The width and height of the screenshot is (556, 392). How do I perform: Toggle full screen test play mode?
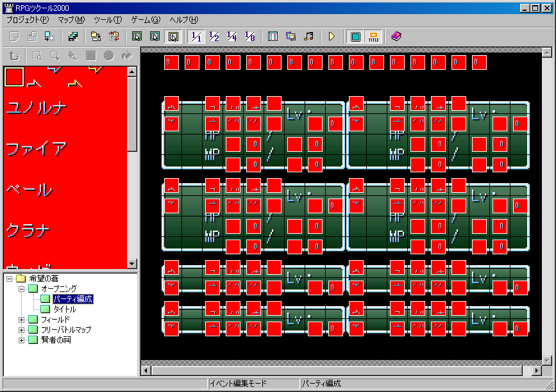(x=355, y=37)
